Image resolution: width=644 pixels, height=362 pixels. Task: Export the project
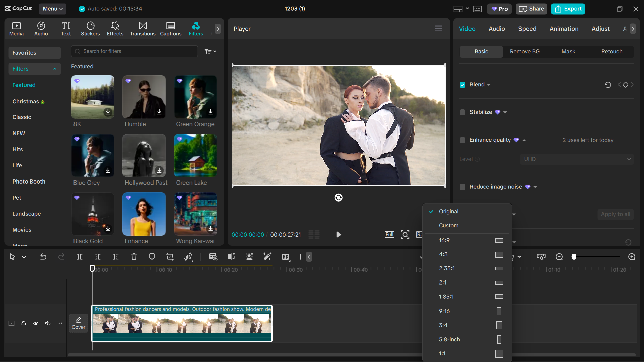(x=568, y=9)
